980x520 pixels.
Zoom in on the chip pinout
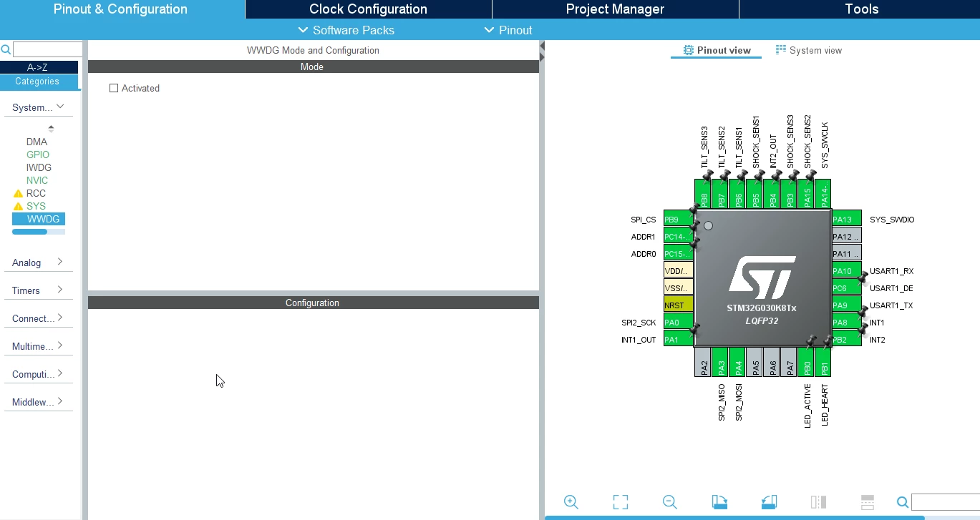571,502
